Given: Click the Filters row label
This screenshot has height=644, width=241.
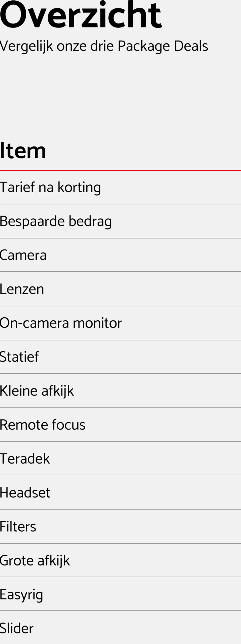Looking at the screenshot, I should 18,527.
